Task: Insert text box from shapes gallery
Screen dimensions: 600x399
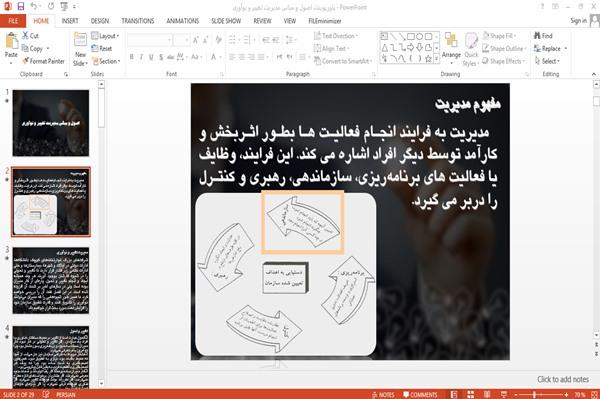Action: pyautogui.click(x=384, y=37)
